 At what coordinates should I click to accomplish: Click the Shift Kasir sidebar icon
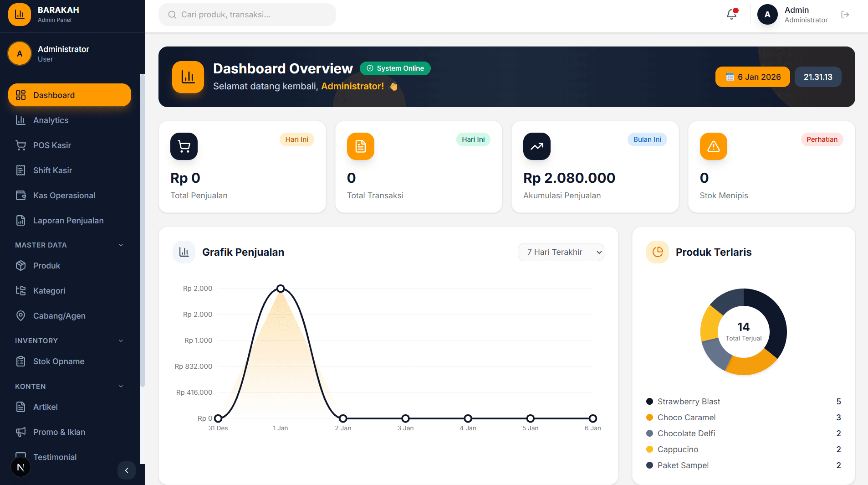21,170
